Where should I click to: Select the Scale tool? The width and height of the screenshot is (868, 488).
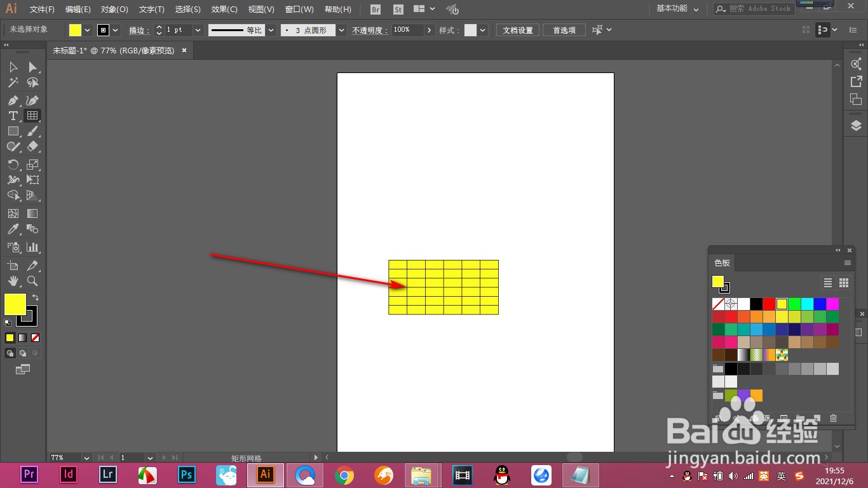click(33, 165)
